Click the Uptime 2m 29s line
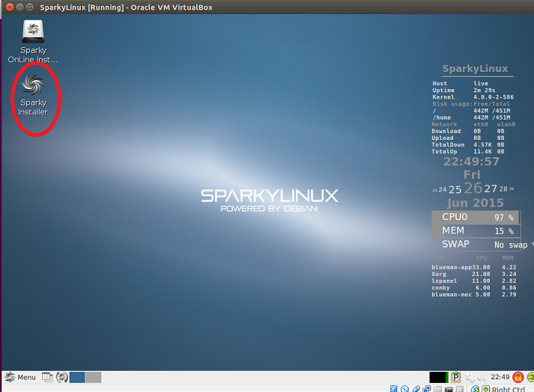The image size is (534, 392). coord(464,91)
